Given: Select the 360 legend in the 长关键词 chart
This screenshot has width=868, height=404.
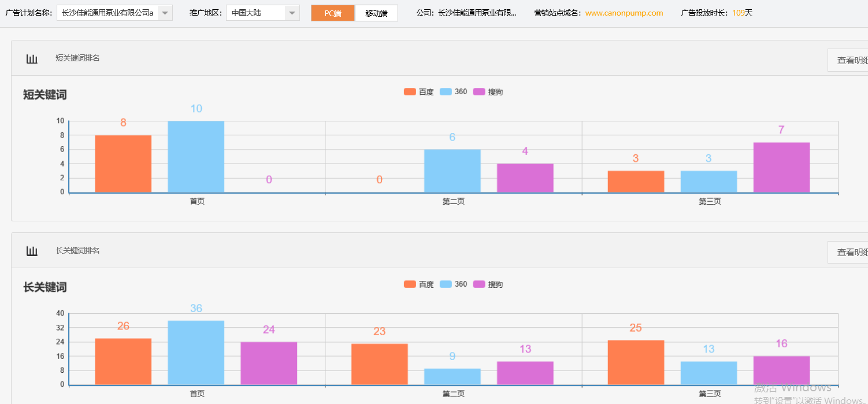Looking at the screenshot, I should coord(452,284).
